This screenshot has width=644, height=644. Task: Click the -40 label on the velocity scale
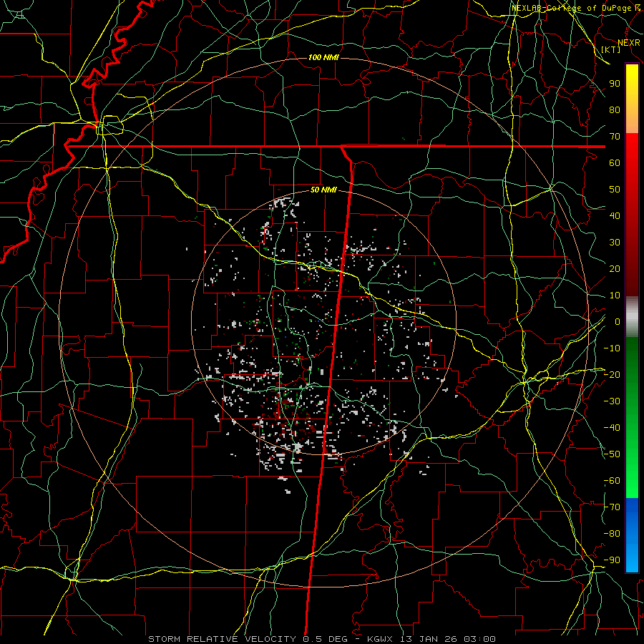tap(612, 428)
